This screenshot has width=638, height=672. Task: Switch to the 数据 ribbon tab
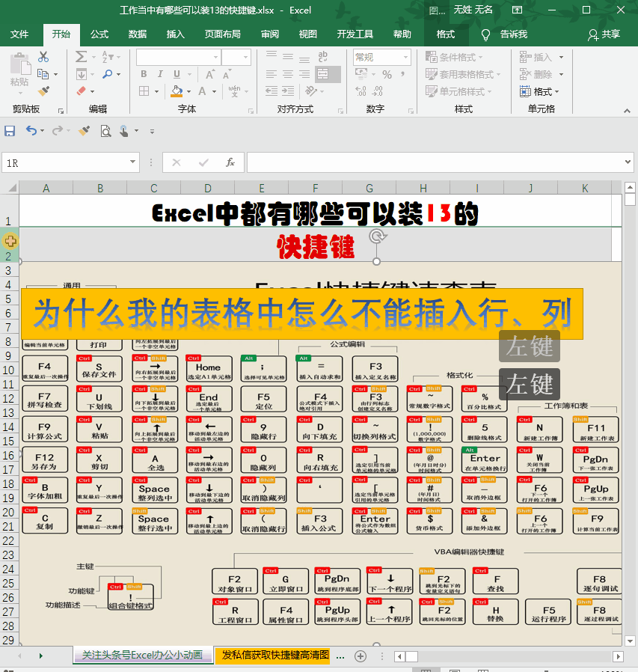point(138,34)
